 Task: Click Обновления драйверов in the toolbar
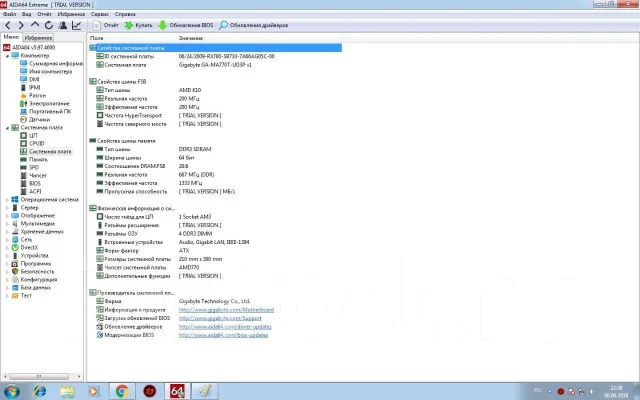pyautogui.click(x=253, y=25)
